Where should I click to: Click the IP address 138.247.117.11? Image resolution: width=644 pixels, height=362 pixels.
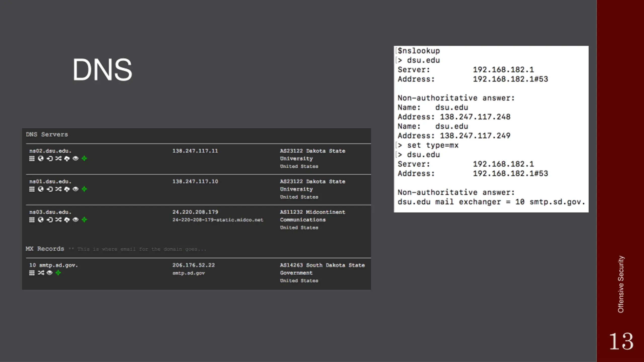click(195, 151)
